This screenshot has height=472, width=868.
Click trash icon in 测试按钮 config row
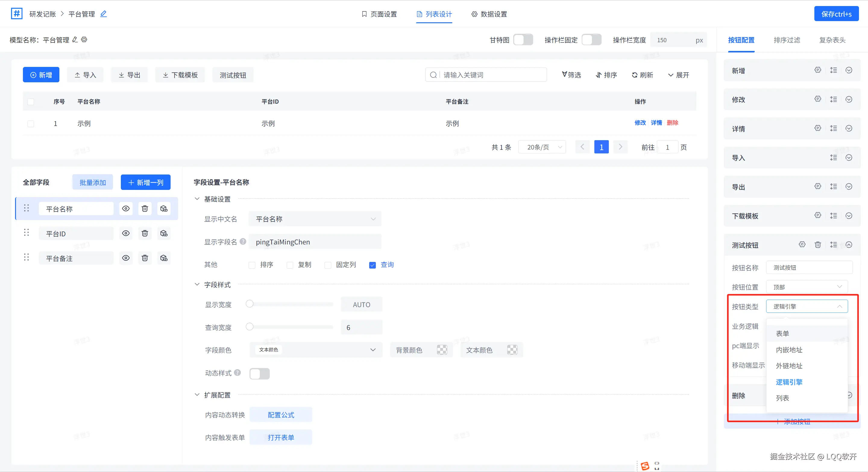pos(817,245)
